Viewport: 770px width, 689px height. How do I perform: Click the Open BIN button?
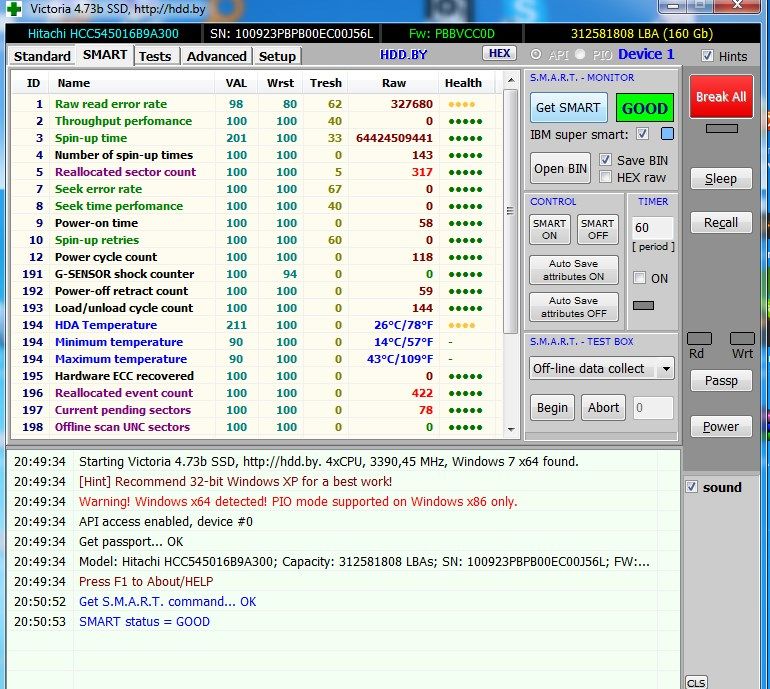(560, 168)
